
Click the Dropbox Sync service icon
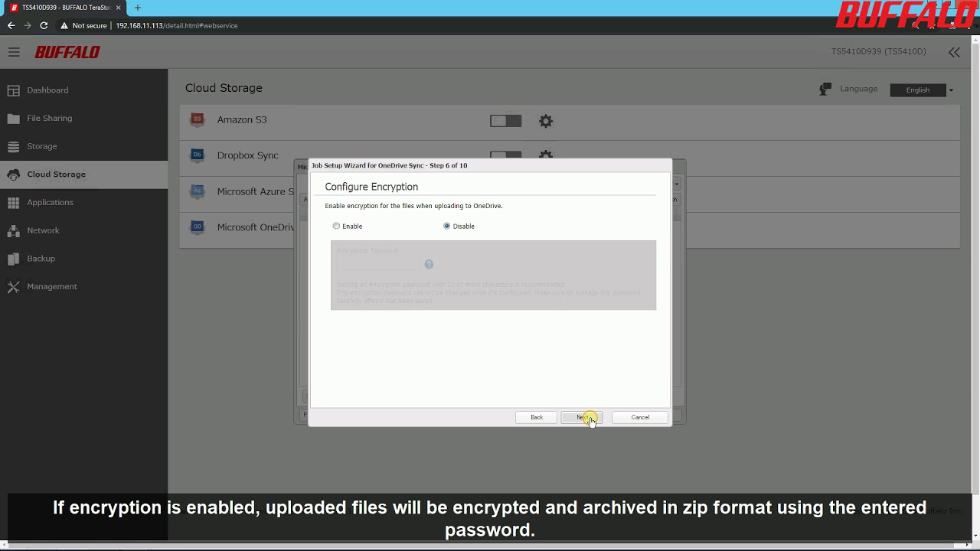(197, 155)
